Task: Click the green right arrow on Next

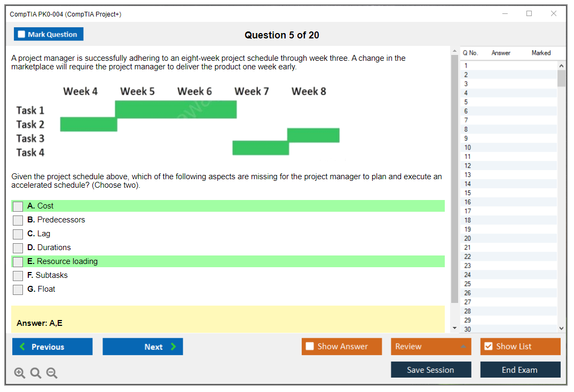Action: tap(173, 347)
